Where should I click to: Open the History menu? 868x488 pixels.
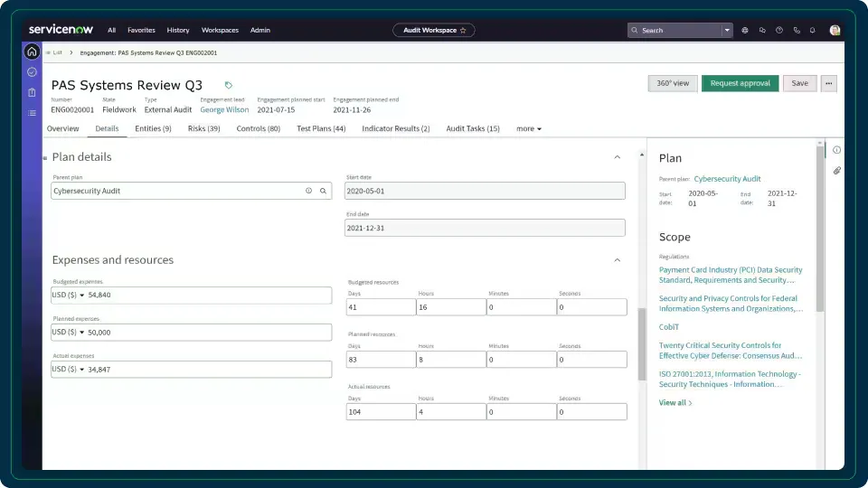coord(178,31)
